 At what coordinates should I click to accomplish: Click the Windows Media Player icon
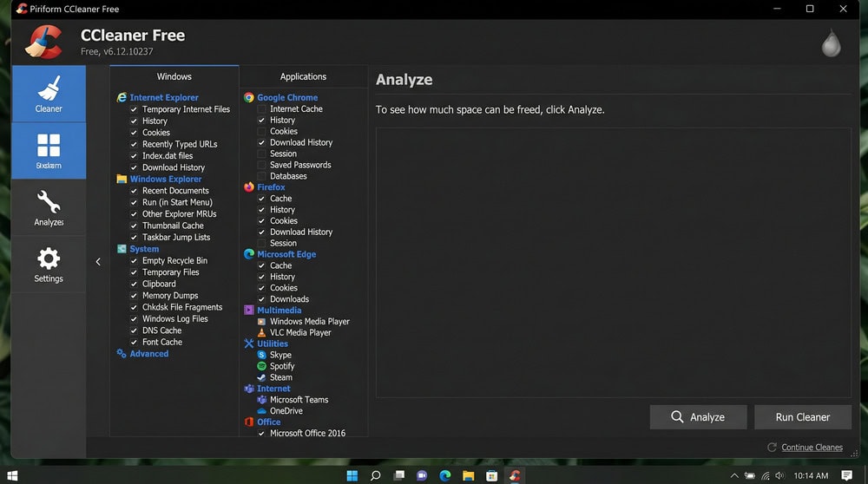point(262,322)
